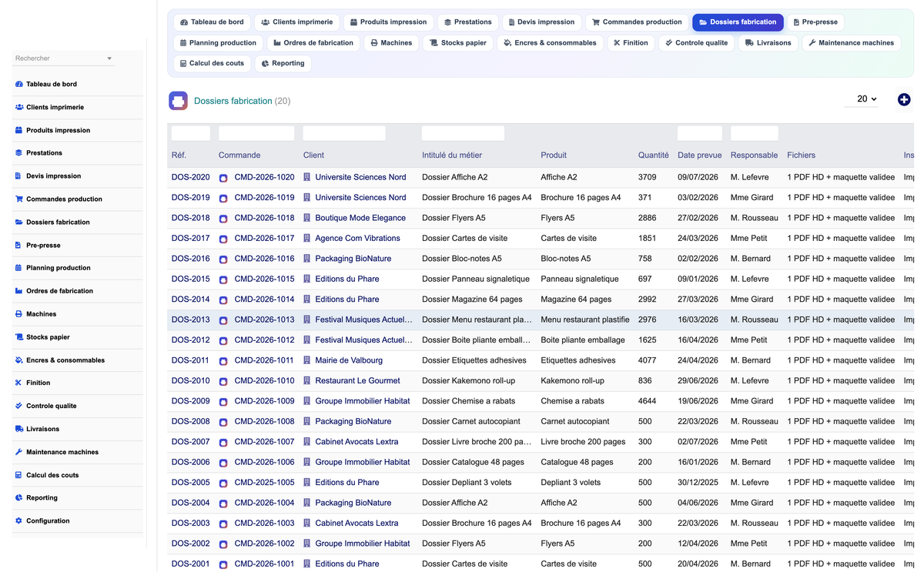Open dossier link DOS-2013
This screenshot has width=924, height=572.
coord(190,319)
